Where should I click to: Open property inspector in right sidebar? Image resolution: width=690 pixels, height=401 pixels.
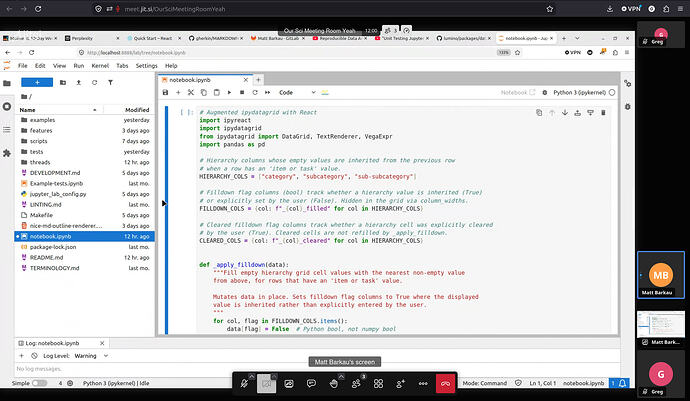(628, 83)
